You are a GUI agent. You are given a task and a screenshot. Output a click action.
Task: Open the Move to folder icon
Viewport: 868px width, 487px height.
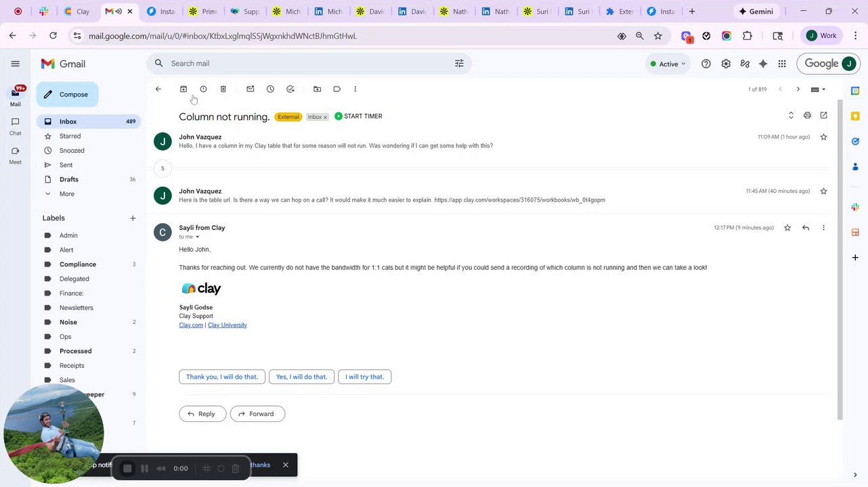click(x=317, y=89)
